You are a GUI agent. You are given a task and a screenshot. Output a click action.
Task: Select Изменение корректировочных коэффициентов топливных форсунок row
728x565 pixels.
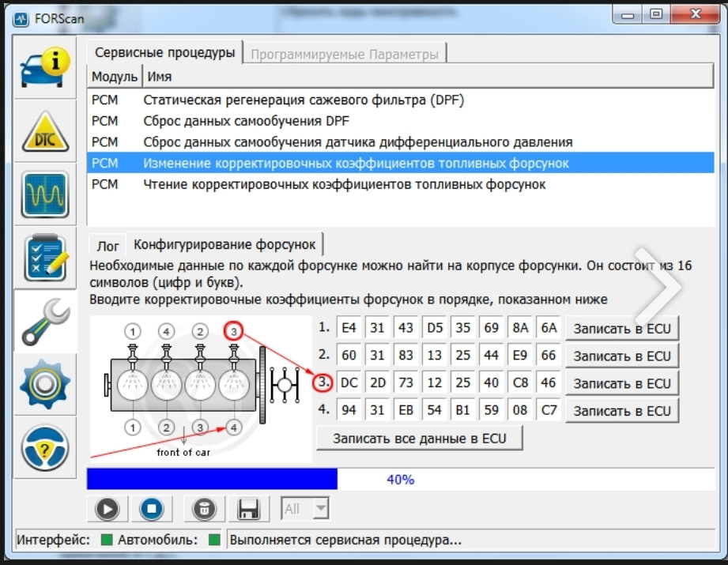coord(400,163)
